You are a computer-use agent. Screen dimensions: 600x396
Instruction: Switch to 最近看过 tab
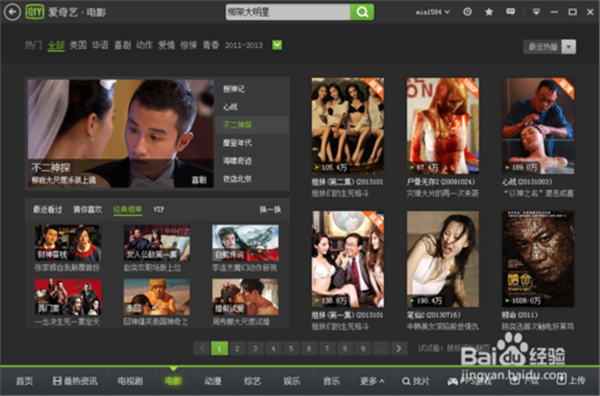[x=47, y=209]
